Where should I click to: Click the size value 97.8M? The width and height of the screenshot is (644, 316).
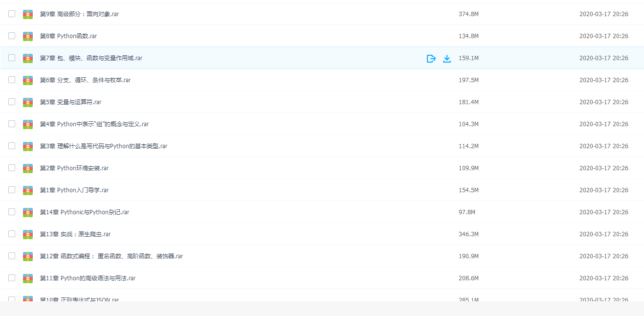point(467,212)
